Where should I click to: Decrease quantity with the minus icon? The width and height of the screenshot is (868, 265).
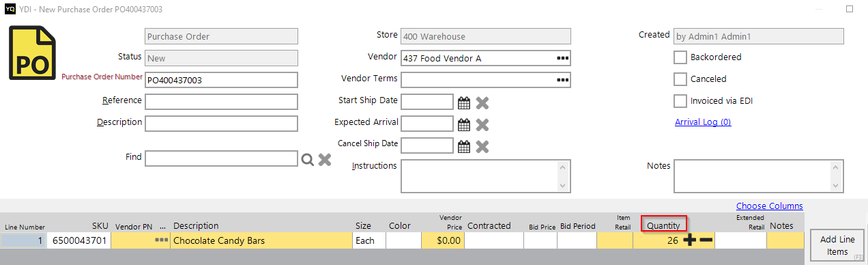(x=706, y=240)
